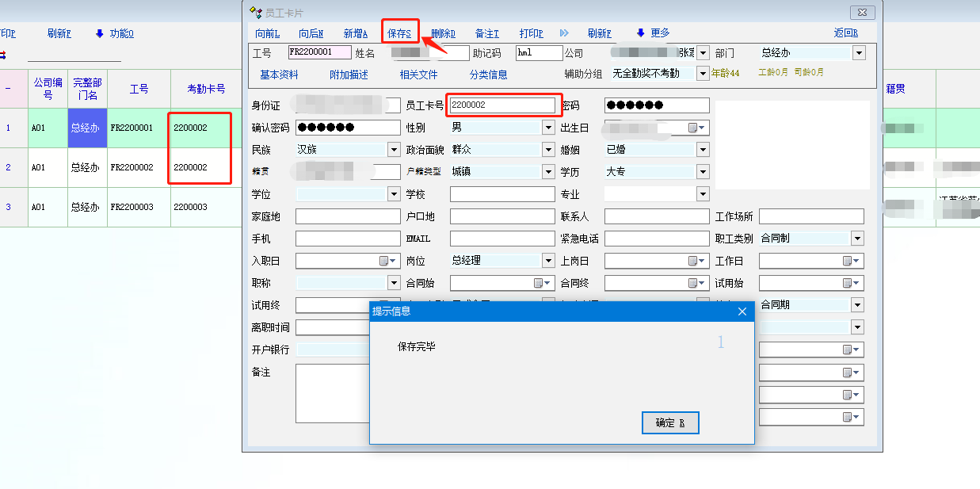This screenshot has height=489, width=980.
Task: Open the 学历 dropdown showing 大专
Action: 703,172
